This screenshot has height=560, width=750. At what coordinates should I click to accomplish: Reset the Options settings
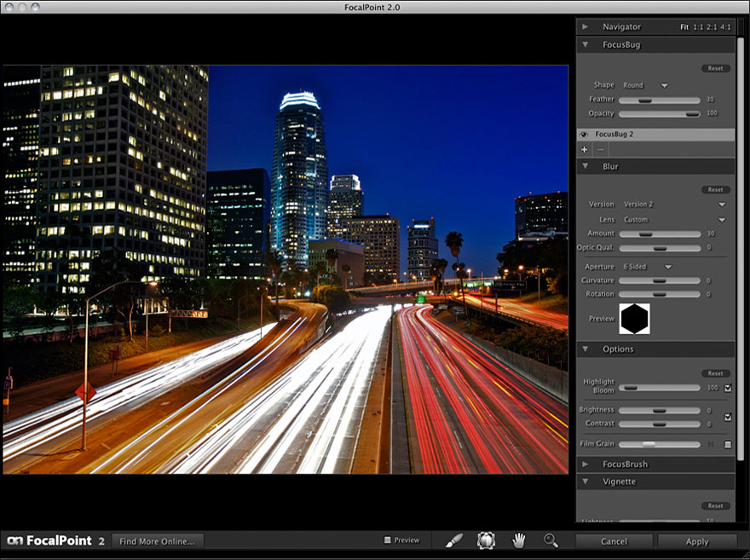(x=716, y=373)
